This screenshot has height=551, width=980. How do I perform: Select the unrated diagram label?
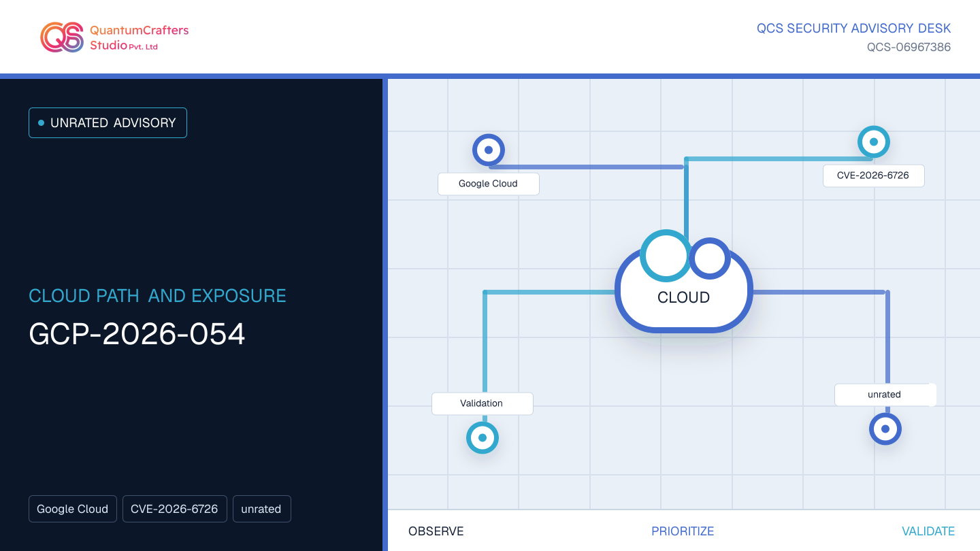click(885, 395)
